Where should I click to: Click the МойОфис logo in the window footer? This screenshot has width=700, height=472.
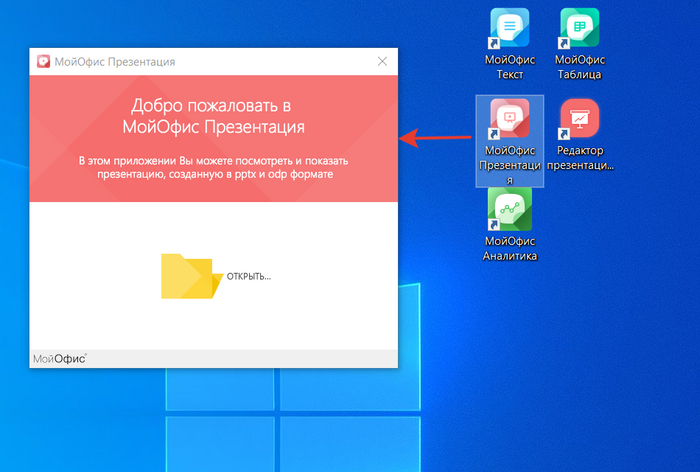coord(60,359)
